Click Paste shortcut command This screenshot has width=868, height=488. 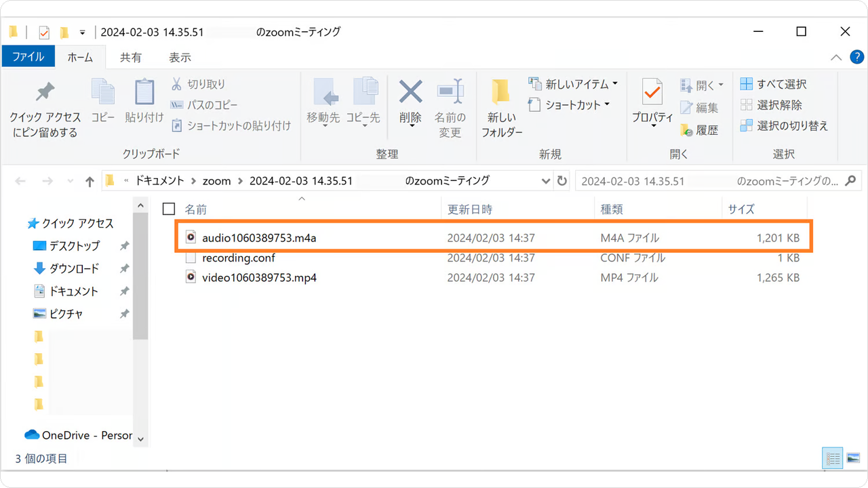[x=230, y=125]
